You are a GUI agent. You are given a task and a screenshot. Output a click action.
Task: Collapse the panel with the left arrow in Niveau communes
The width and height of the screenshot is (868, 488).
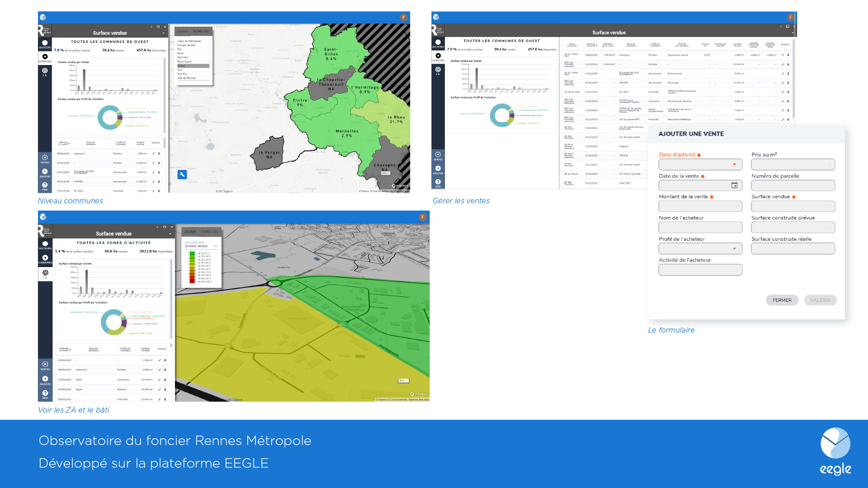click(x=151, y=27)
